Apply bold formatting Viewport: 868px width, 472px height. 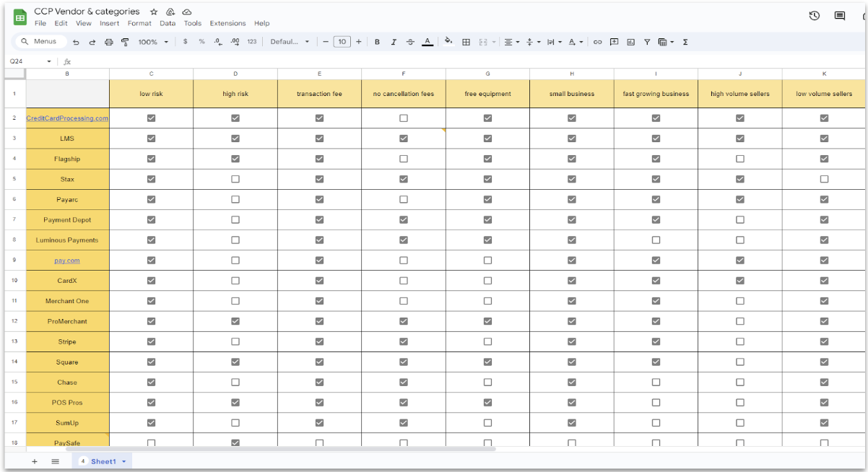(377, 42)
